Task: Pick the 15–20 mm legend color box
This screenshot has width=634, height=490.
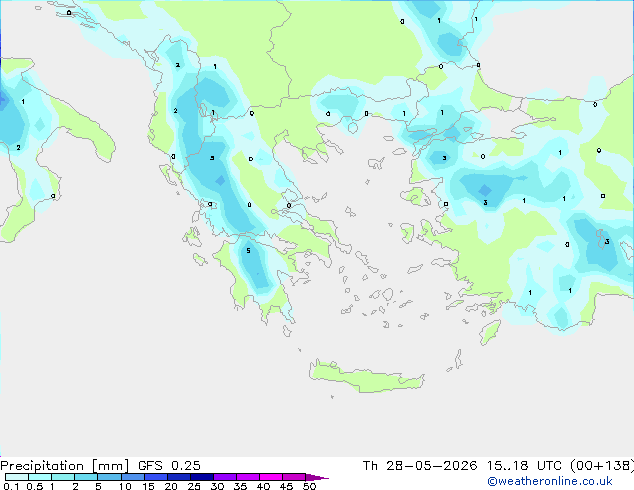Action: click(x=155, y=477)
